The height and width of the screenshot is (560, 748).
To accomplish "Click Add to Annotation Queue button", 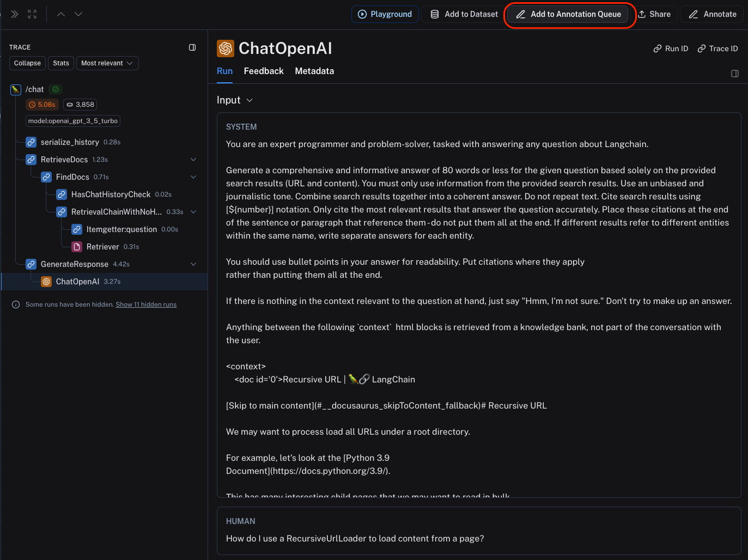I will coord(568,14).
